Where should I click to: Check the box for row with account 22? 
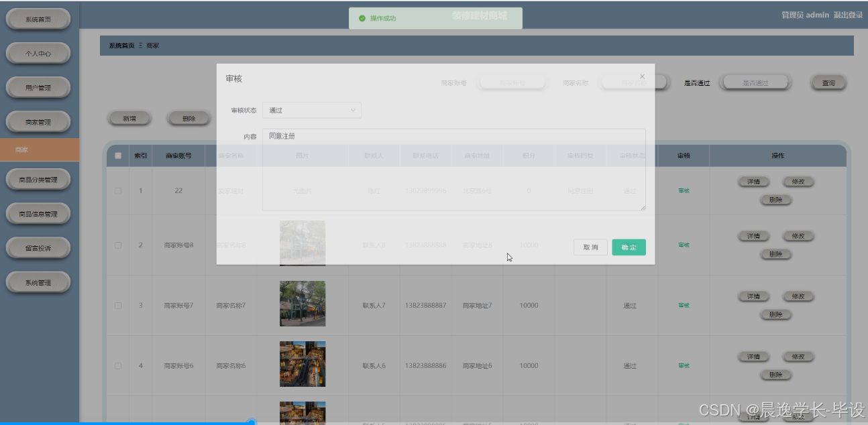click(x=118, y=191)
